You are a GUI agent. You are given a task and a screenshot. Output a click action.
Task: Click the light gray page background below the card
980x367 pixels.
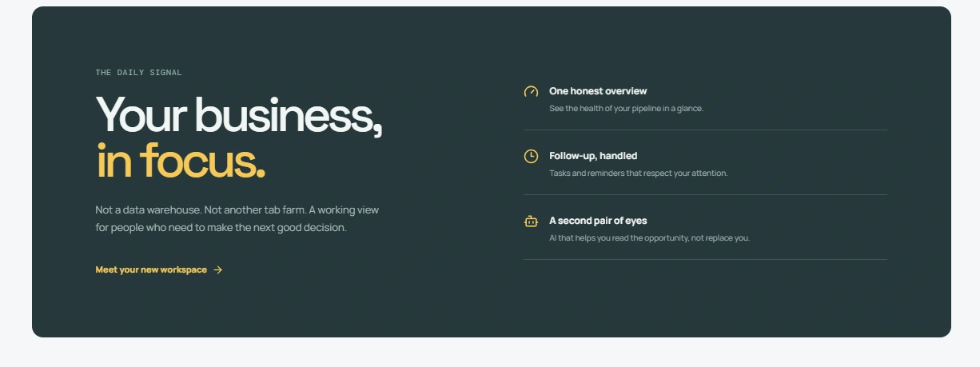click(x=490, y=353)
